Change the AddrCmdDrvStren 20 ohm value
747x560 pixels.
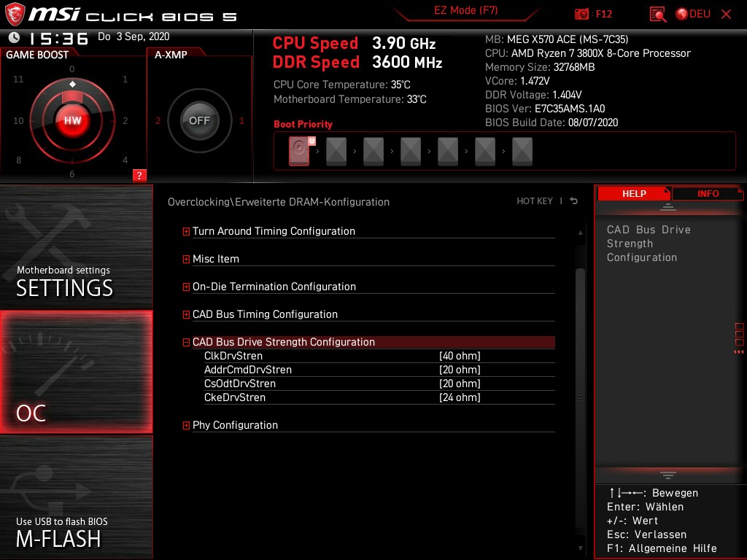(x=460, y=370)
